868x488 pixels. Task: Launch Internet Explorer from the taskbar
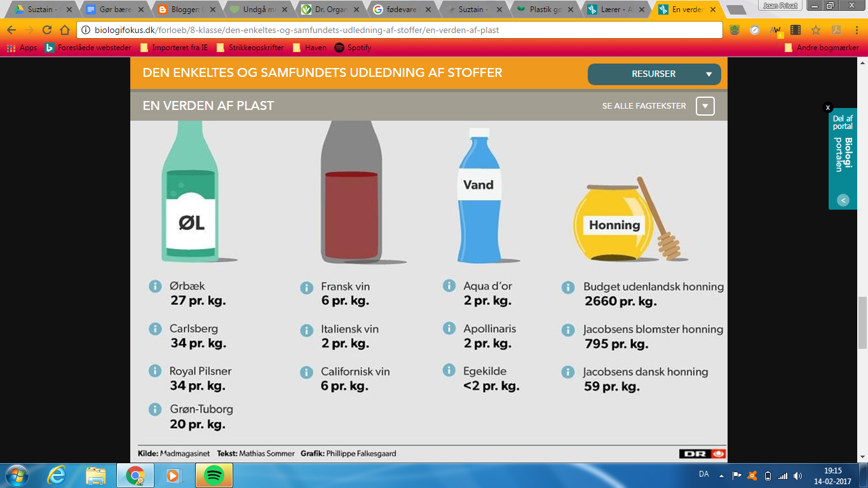click(58, 475)
